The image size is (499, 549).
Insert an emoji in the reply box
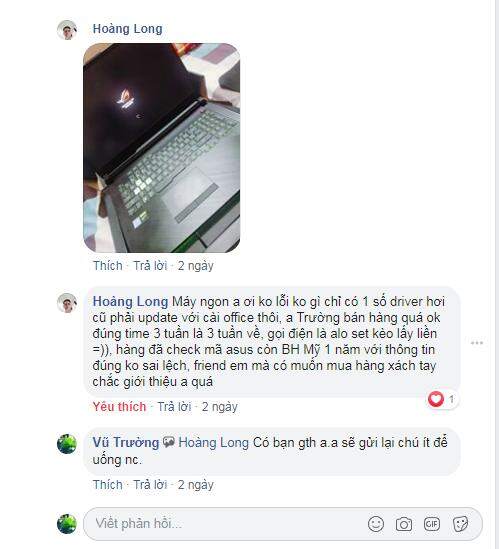(376, 524)
